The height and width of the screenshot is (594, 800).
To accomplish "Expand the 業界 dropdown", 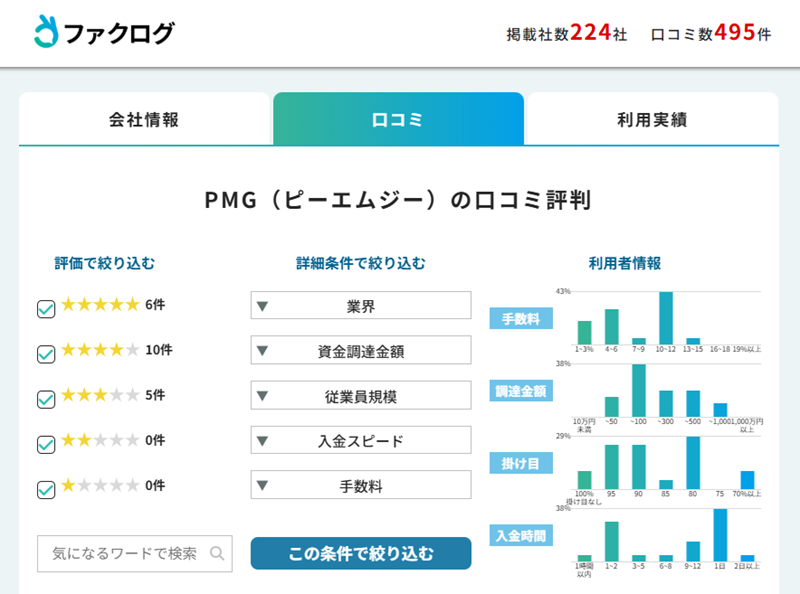I will point(360,306).
